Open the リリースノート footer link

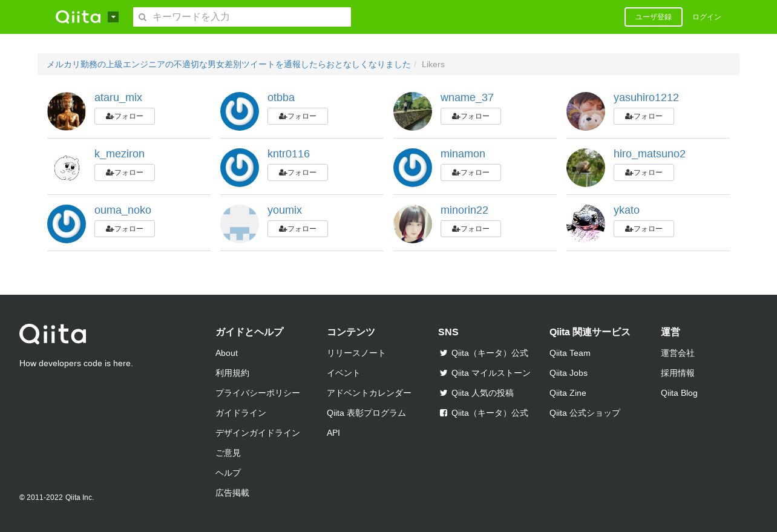pyautogui.click(x=356, y=353)
